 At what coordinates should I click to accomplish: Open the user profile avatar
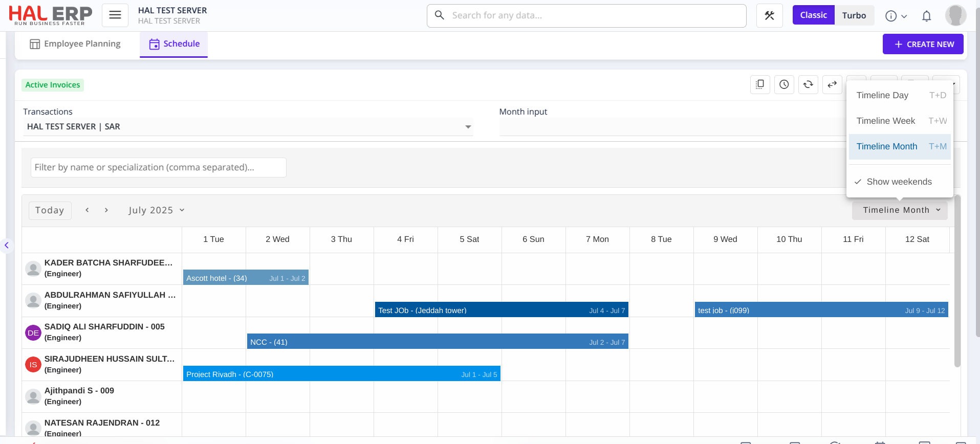point(955,15)
